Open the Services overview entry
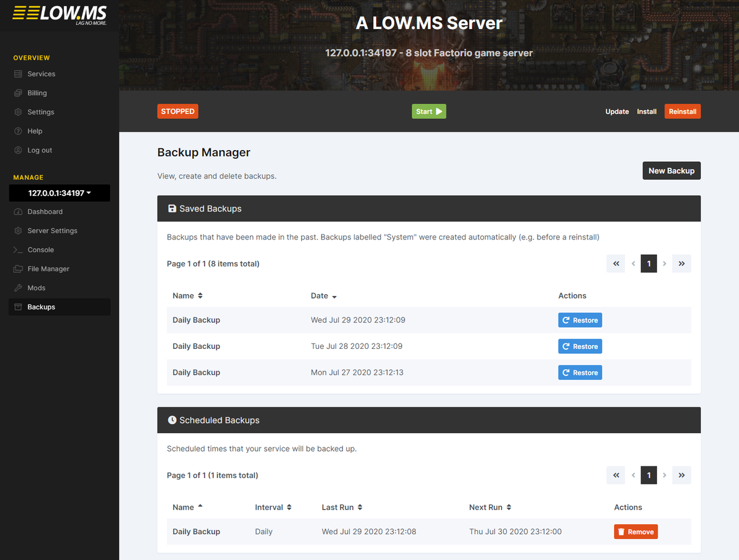Screen dimensions: 739x560 (17, 74)
